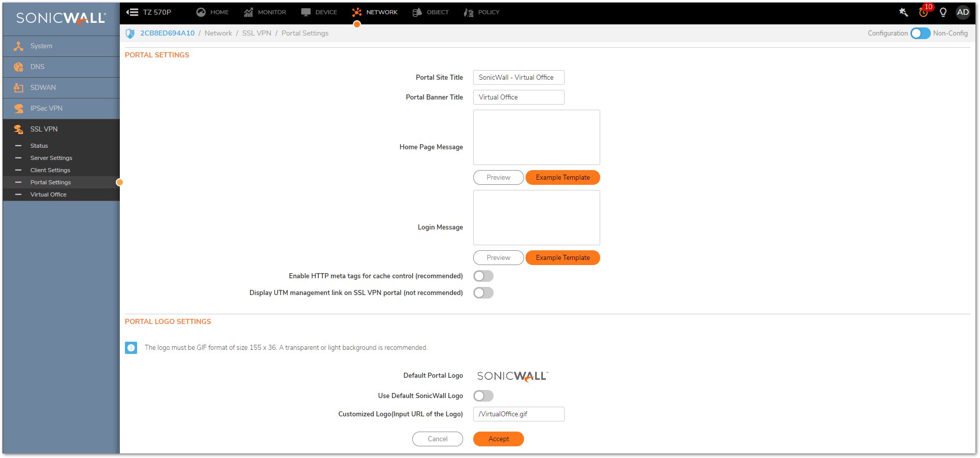Expand the System sidebar section

click(x=41, y=46)
